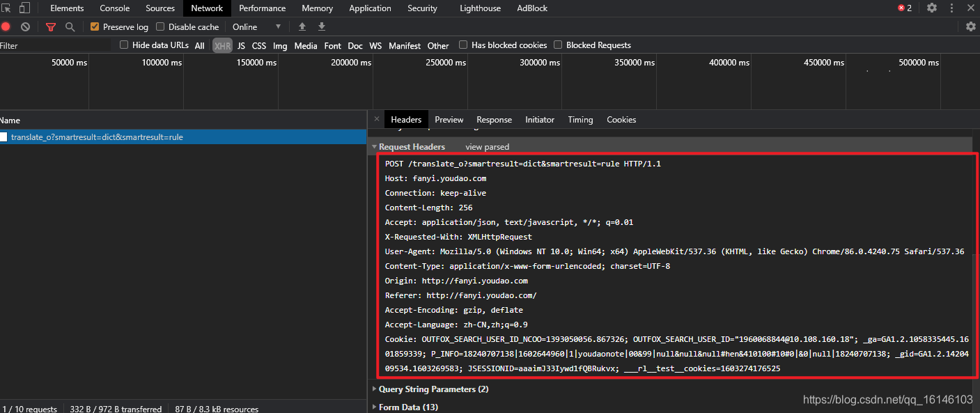
Task: Switch to the Response detail tab
Action: pyautogui.click(x=495, y=120)
